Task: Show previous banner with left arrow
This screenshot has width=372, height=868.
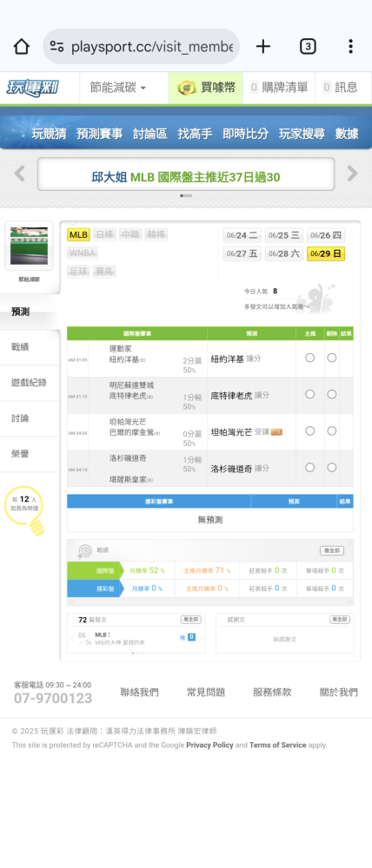Action: (x=19, y=174)
